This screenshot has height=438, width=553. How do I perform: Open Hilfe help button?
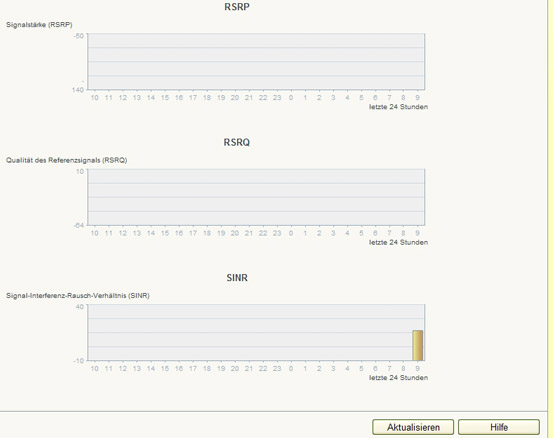click(x=499, y=427)
